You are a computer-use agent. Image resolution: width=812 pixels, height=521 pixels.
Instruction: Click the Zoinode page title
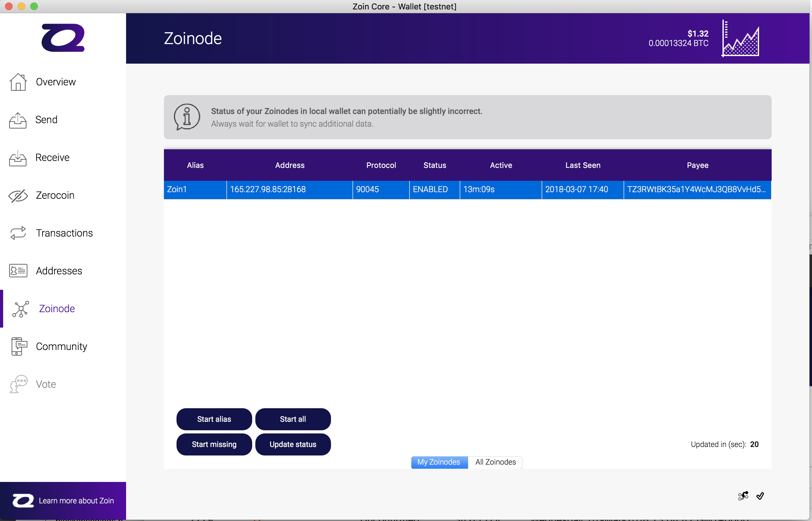(193, 38)
